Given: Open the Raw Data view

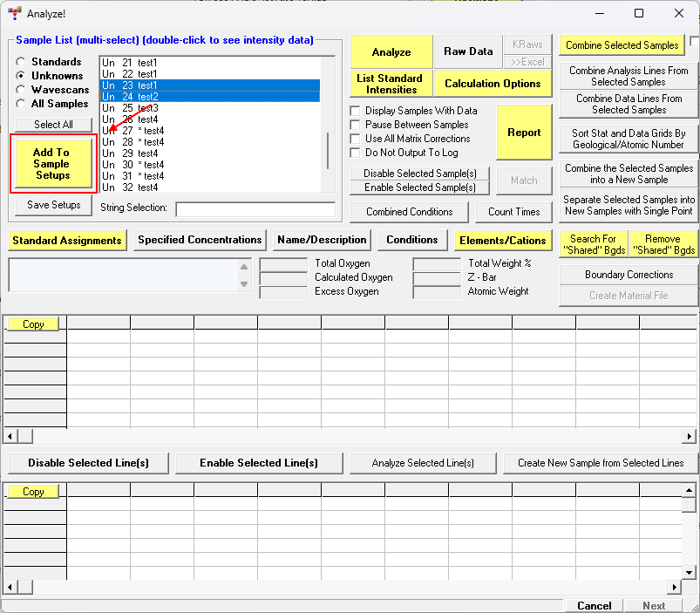Looking at the screenshot, I should [x=468, y=51].
